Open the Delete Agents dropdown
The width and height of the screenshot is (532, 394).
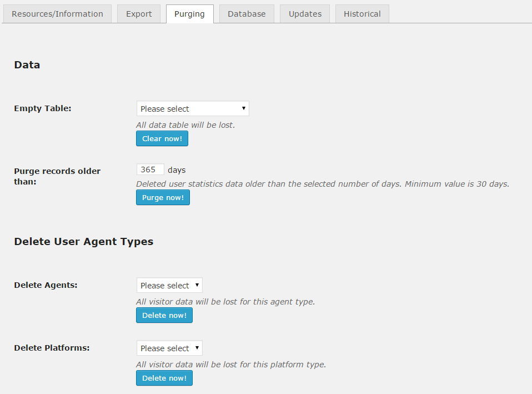pyautogui.click(x=169, y=285)
